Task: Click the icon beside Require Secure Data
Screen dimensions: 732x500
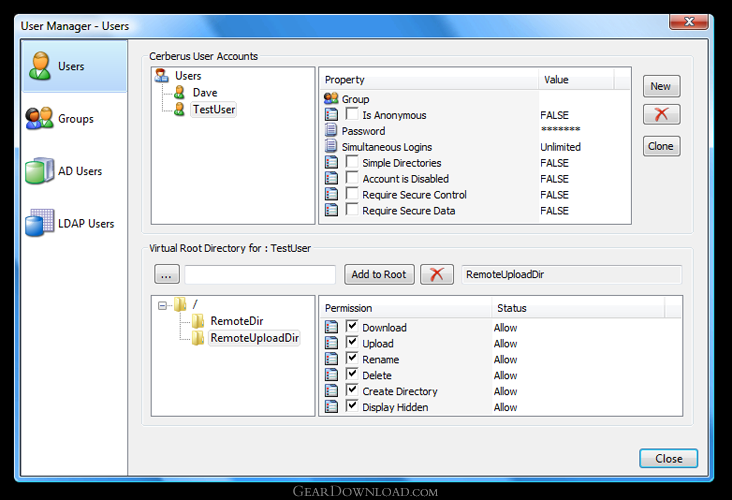Action: click(x=331, y=210)
